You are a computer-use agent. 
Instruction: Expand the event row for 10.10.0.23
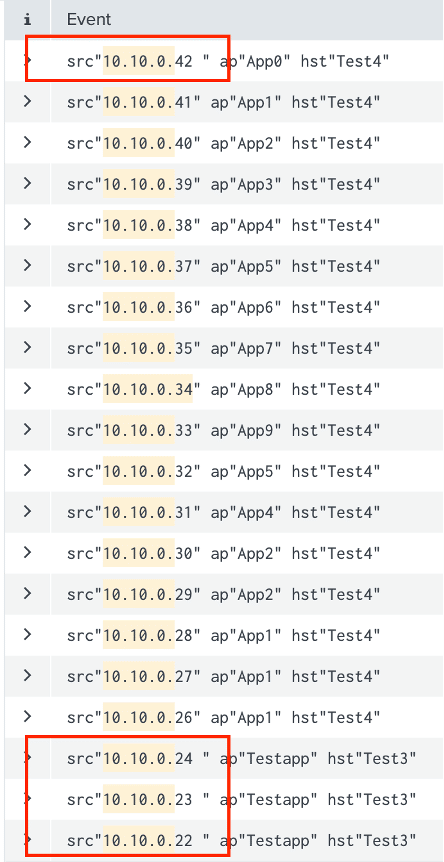27,799
